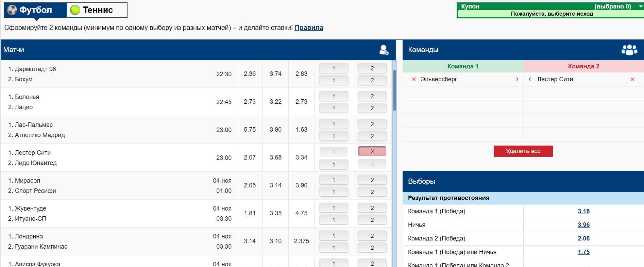Select odds 2.08 for Команда 2 (Победа)
The width and height of the screenshot is (644, 267).
583,238
